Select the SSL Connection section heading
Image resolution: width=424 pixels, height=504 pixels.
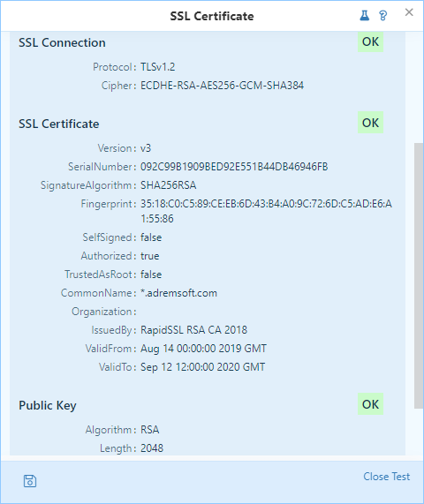(62, 42)
